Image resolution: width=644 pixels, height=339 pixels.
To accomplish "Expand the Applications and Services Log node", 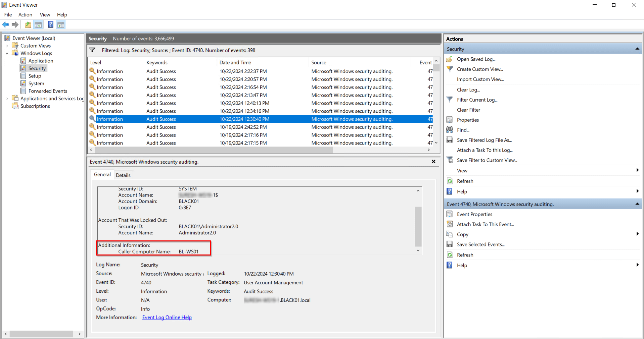I will (7, 98).
